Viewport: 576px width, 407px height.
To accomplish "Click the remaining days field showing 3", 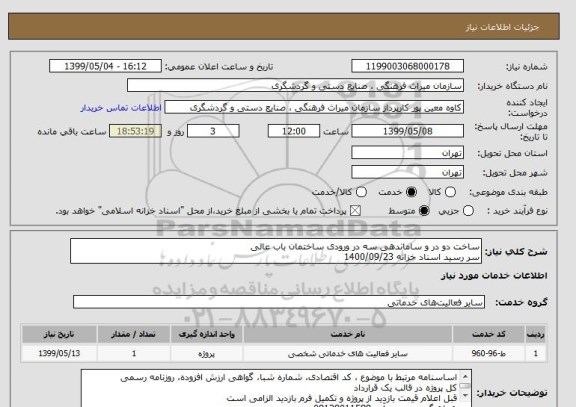I will coord(213,131).
